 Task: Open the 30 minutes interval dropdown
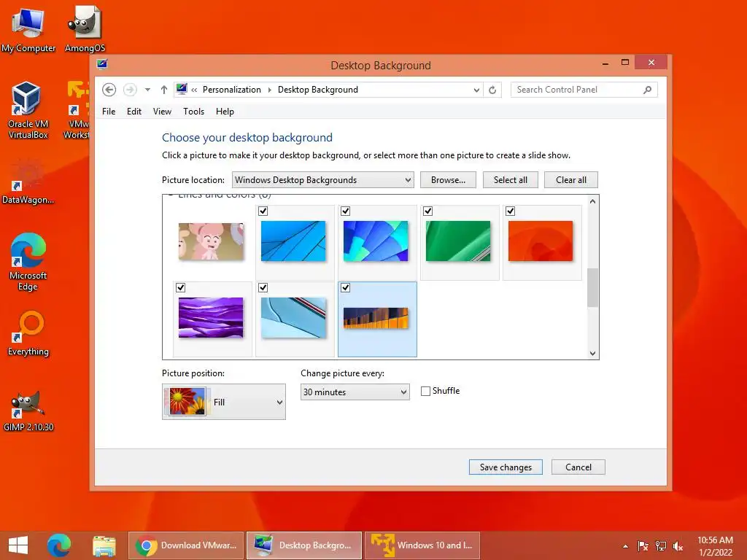pyautogui.click(x=355, y=392)
